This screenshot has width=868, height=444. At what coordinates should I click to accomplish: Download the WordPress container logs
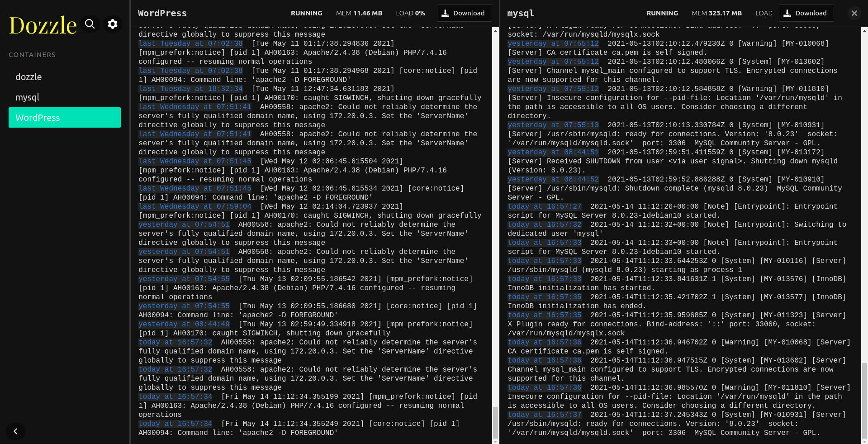[x=464, y=13]
